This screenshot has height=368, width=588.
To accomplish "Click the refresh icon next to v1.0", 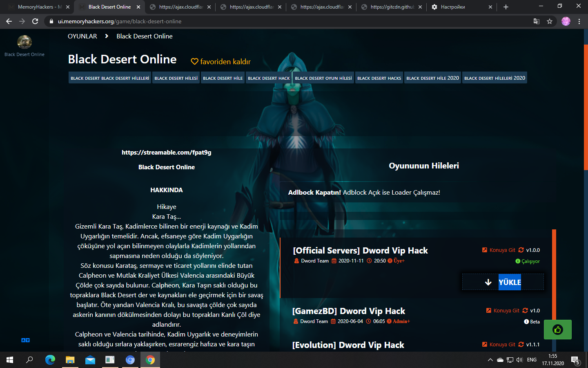I will pos(525,310).
